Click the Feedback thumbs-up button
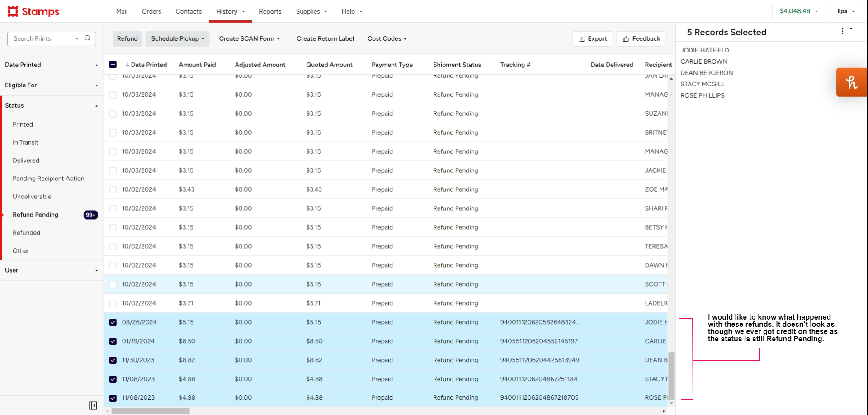Viewport: 868px width, 415px height. (x=641, y=39)
